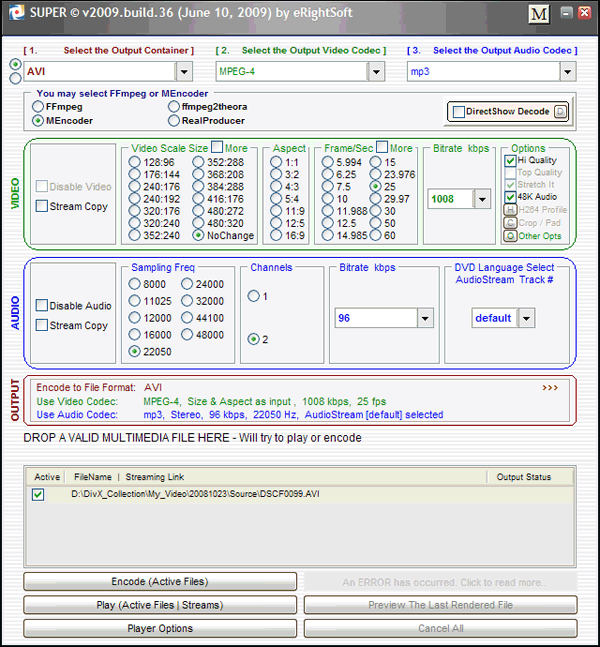Click the DirectShow Decode D icon
Viewport: 600px width, 647px height.
[560, 111]
